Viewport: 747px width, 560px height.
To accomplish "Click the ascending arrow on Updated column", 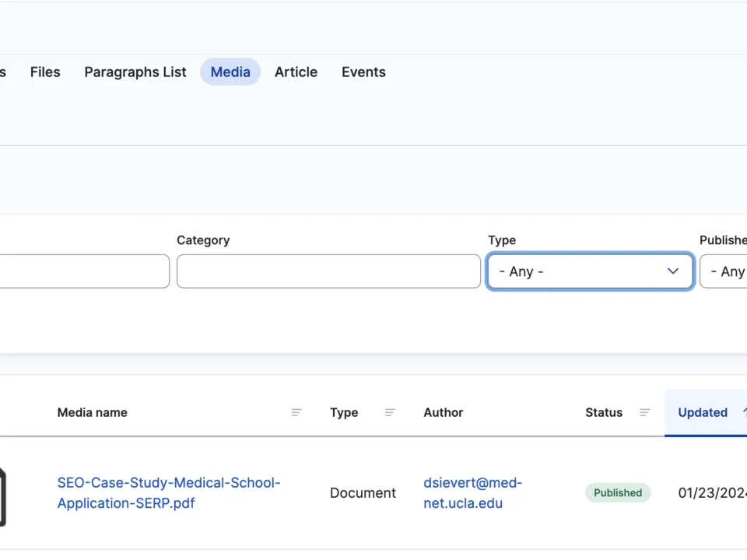I will [x=743, y=412].
